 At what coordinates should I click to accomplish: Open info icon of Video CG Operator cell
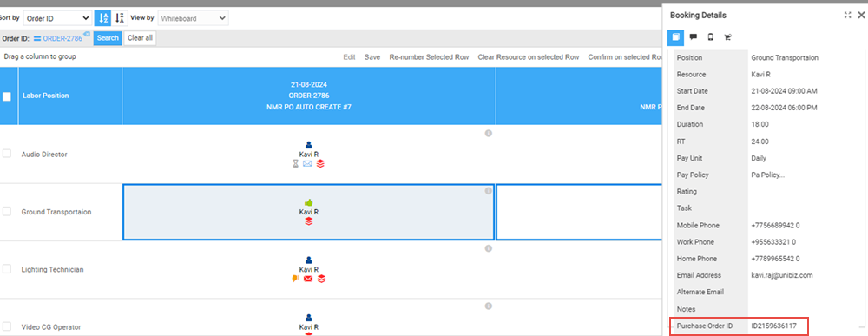[x=488, y=306]
